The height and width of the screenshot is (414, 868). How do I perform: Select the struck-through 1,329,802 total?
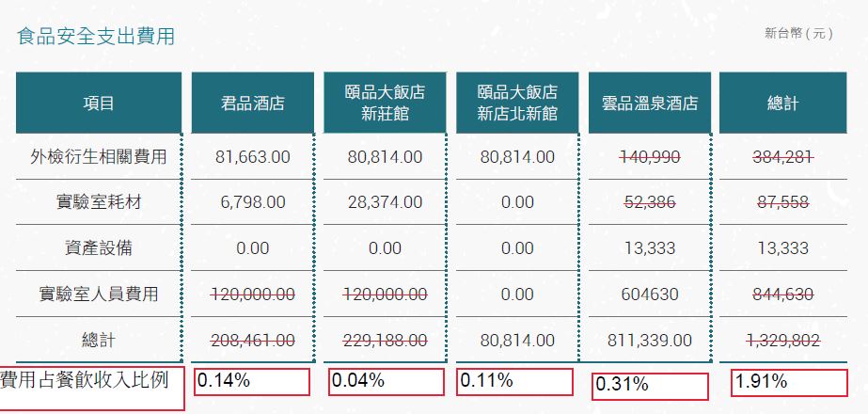coord(782,341)
